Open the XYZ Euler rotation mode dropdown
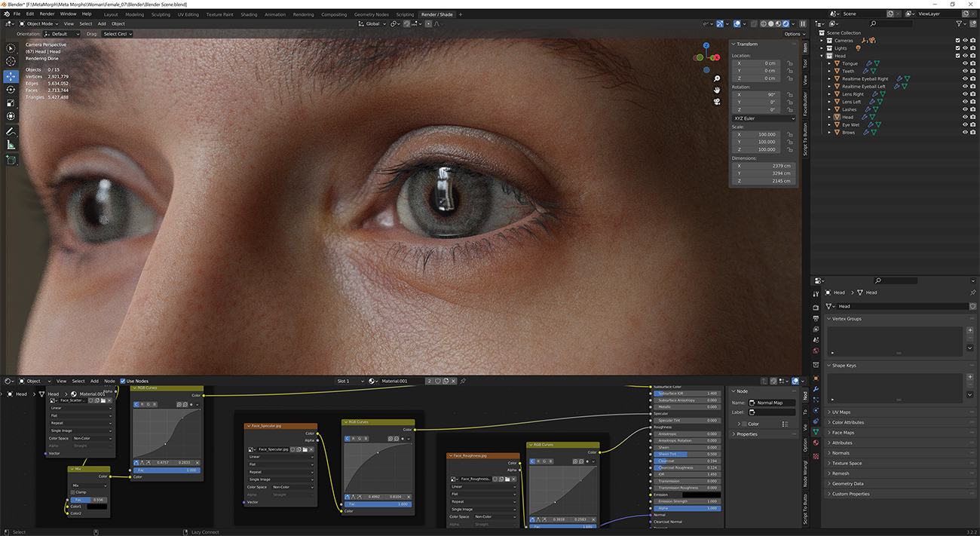 click(764, 118)
